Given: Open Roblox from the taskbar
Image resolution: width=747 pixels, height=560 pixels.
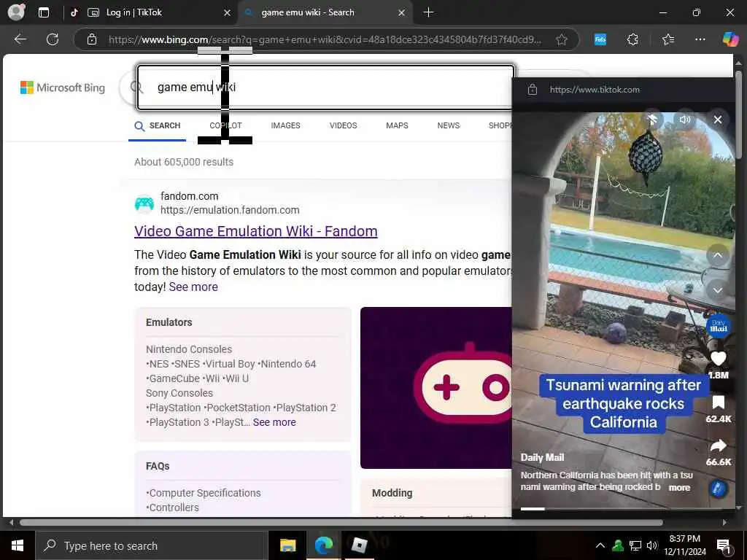Looking at the screenshot, I should point(359,545).
